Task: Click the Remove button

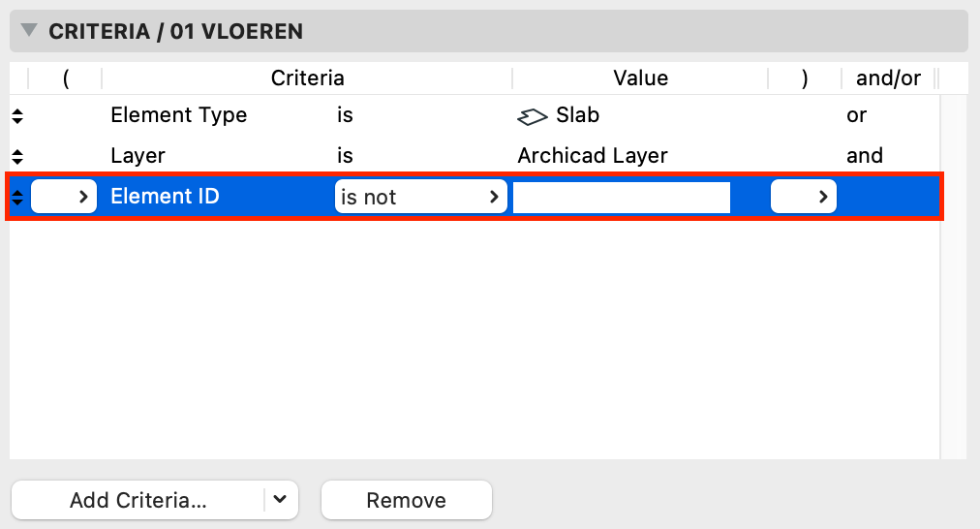Action: click(407, 500)
